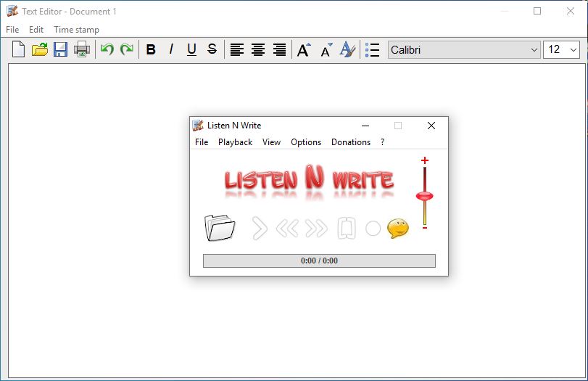This screenshot has width=588, height=381.
Task: Toggle underline formatting
Action: (x=191, y=49)
